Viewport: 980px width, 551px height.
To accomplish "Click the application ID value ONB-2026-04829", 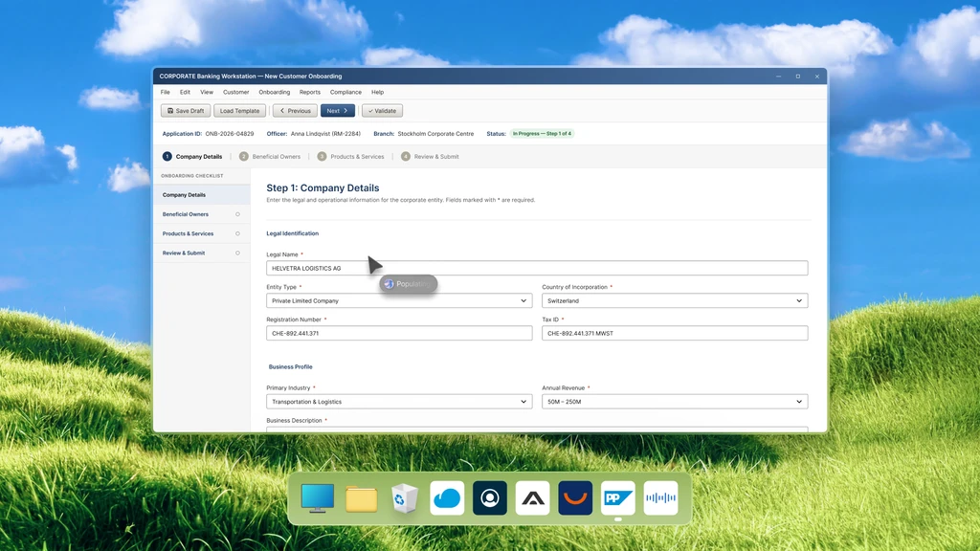I will 230,134.
